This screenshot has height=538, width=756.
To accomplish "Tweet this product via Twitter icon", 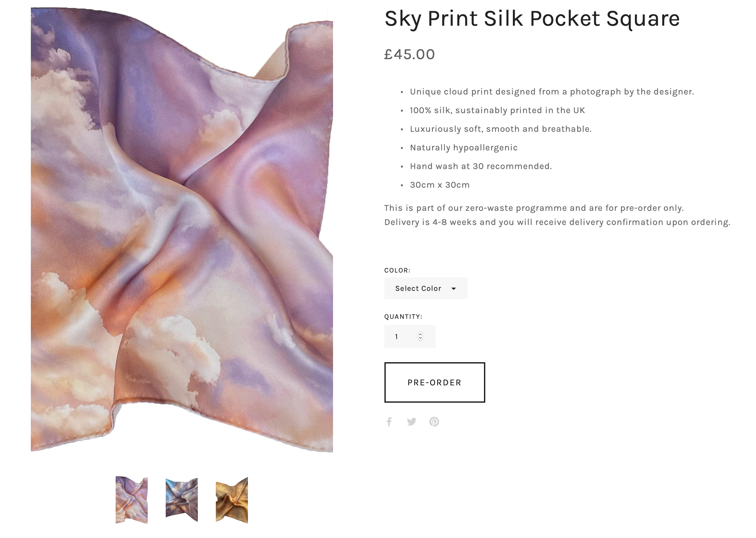I will tap(411, 421).
